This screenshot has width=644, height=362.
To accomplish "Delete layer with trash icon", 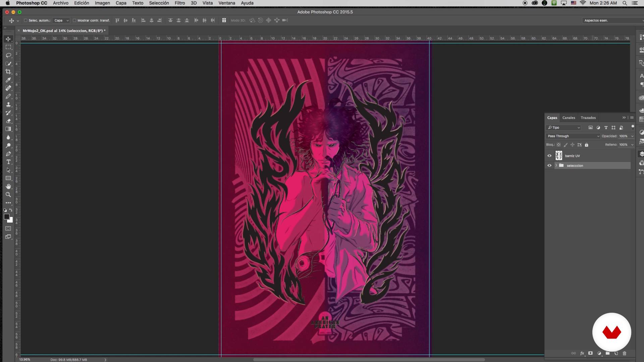I will [x=625, y=353].
